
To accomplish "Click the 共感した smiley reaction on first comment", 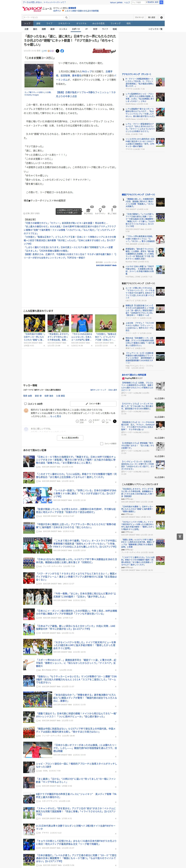I will click(x=78, y=421).
